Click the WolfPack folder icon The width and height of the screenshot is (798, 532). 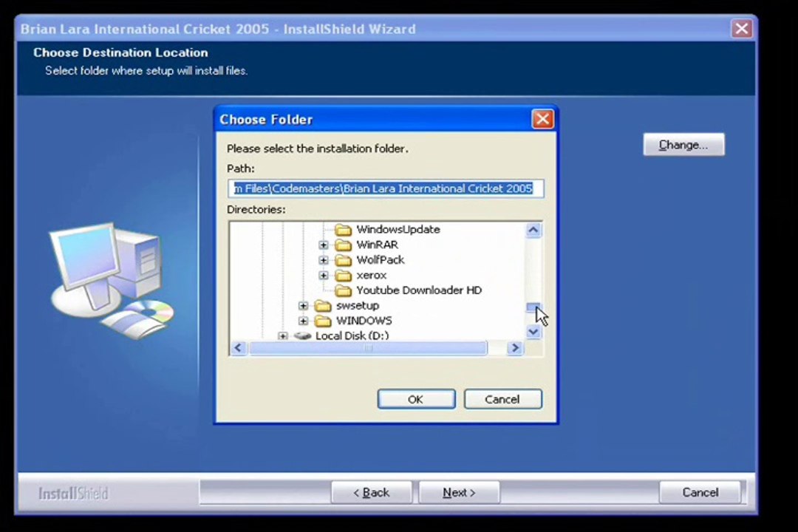(x=343, y=260)
